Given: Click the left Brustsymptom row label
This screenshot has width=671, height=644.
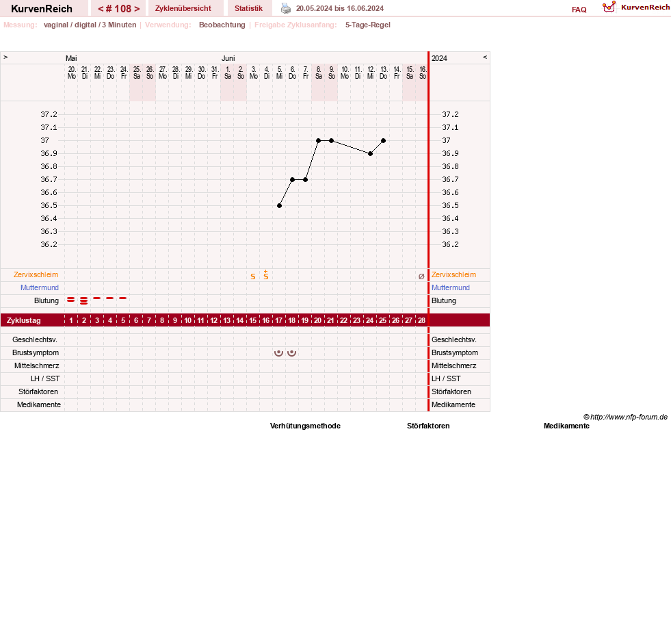Looking at the screenshot, I should point(36,352).
